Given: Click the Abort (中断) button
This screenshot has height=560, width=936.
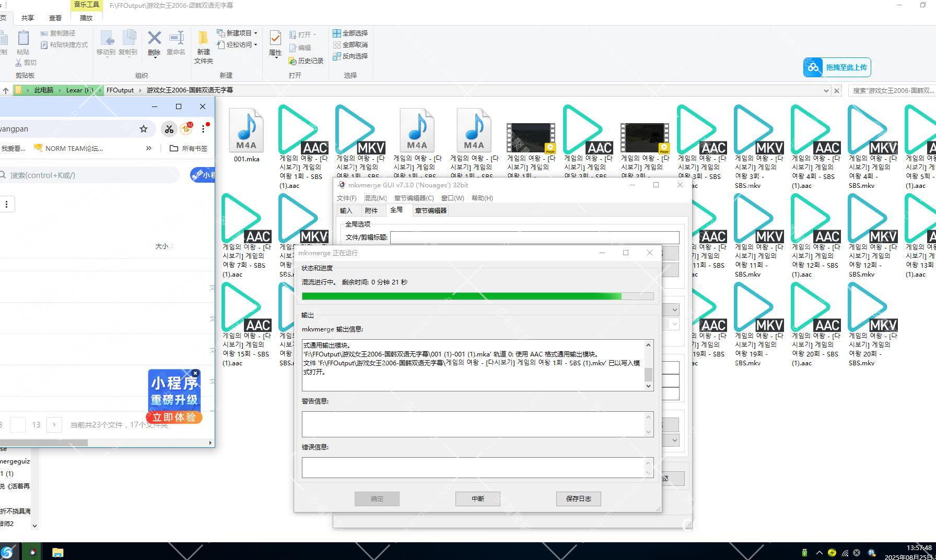Looking at the screenshot, I should point(477,499).
